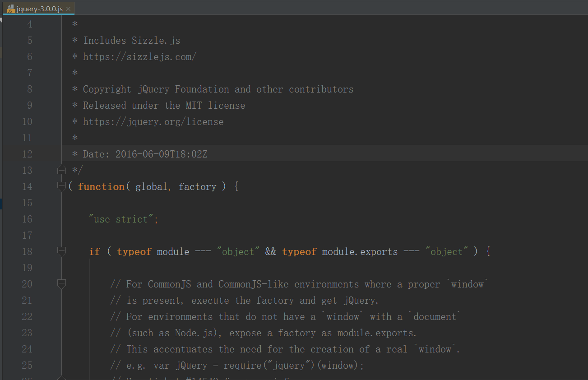
Task: Collapse the if block on line 18
Action: pyautogui.click(x=62, y=251)
